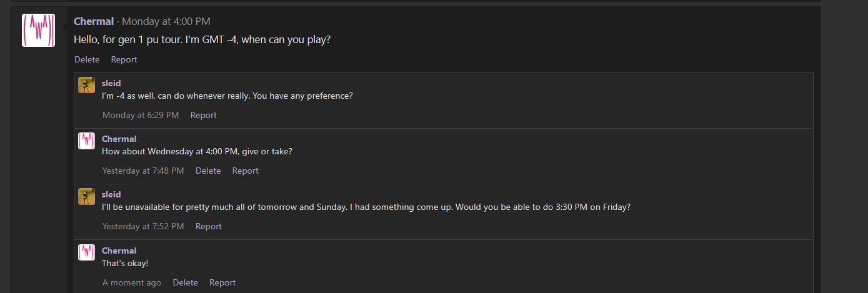Click the "Yesterday at 7:52 PM" timestamp
Screen dimensions: 868x293
click(143, 226)
